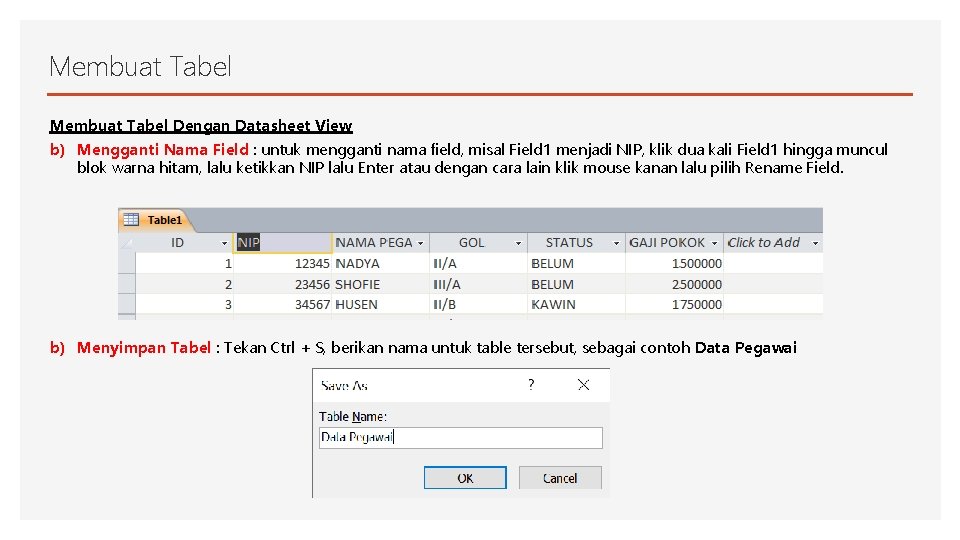Click the red Menyimpan Tabel label
The height and width of the screenshot is (540, 960).
[x=144, y=348]
